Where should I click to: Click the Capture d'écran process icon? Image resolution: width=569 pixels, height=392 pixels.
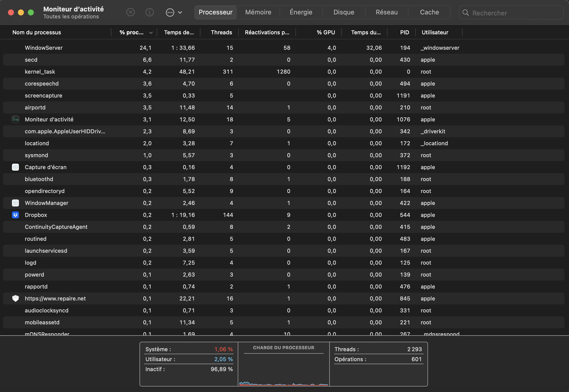click(15, 167)
